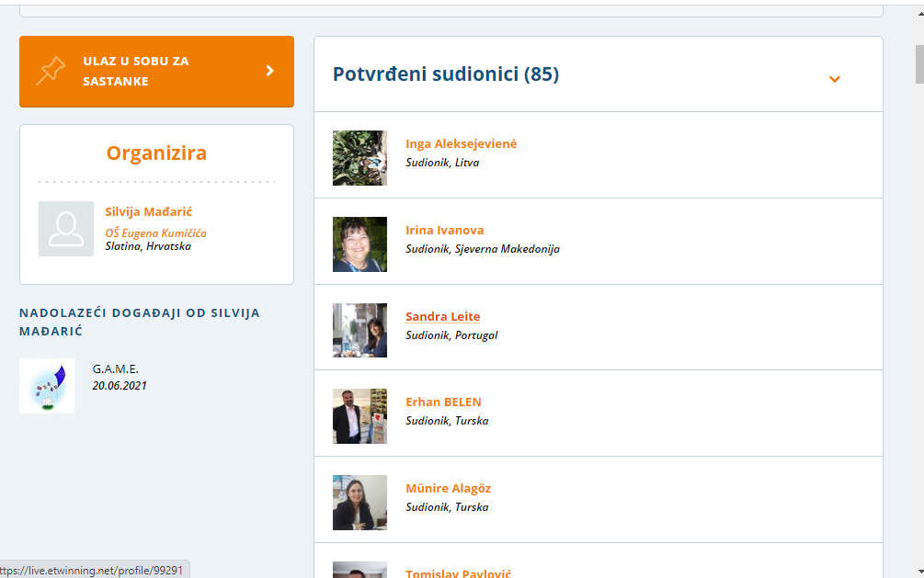This screenshot has height=578, width=924.
Task: Click the Organizira heading
Action: tap(156, 153)
